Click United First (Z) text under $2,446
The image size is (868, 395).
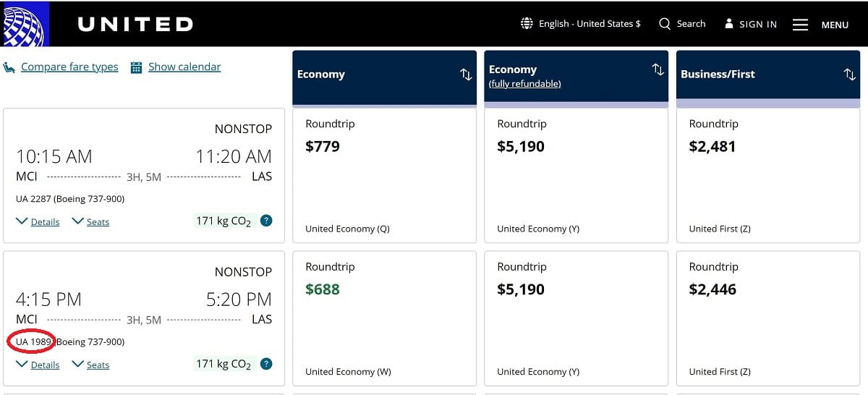pos(720,372)
